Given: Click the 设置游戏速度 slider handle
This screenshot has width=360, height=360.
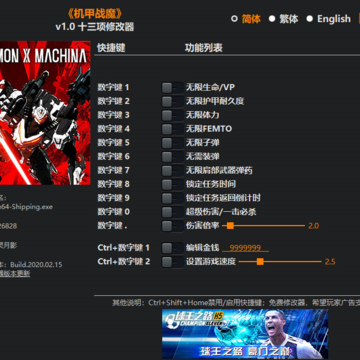Looking at the screenshot, I should point(260,262).
